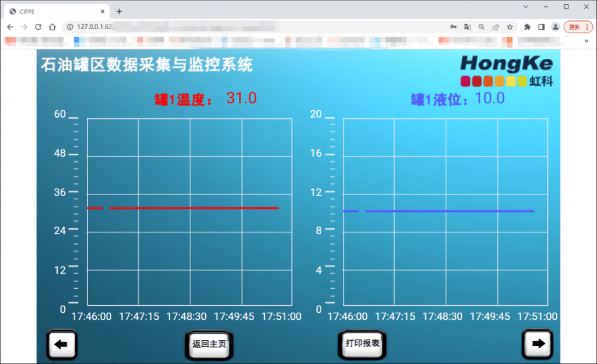Go to browser home page icon
The width and height of the screenshot is (597, 364).
click(52, 27)
